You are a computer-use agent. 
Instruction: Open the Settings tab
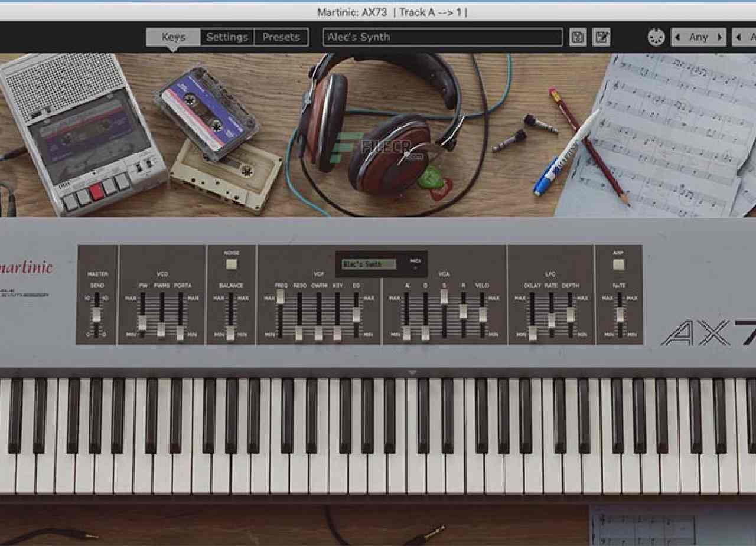click(227, 37)
